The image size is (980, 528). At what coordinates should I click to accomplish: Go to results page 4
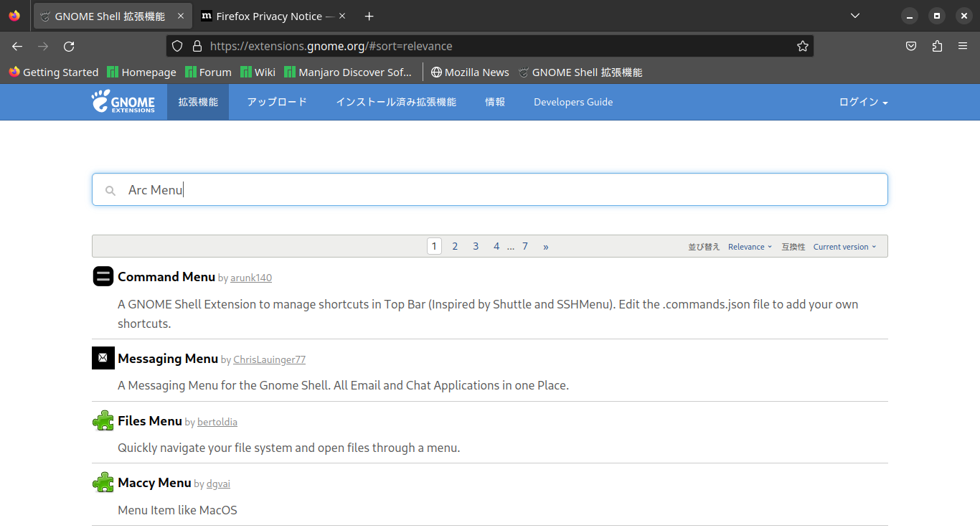[x=496, y=246]
